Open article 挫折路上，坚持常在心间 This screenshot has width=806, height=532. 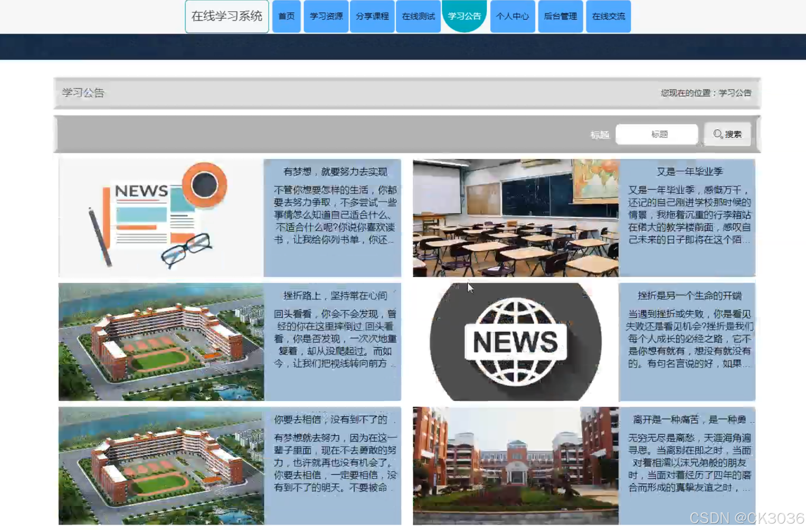pos(335,295)
